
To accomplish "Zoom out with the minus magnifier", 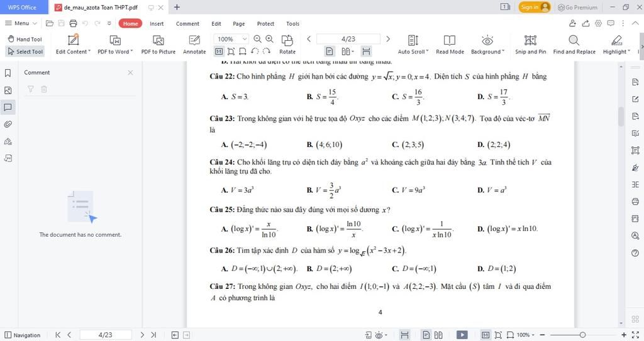I will tap(257, 39).
